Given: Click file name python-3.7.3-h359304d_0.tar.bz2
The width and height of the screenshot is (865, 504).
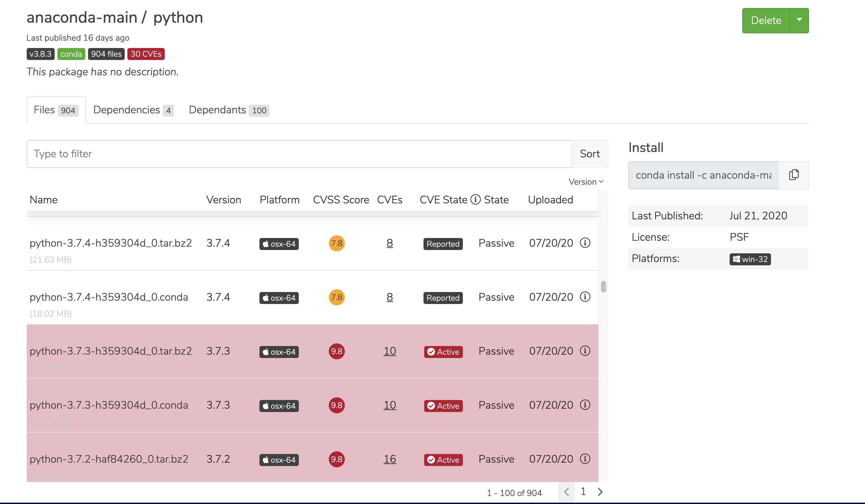Looking at the screenshot, I should tap(110, 351).
